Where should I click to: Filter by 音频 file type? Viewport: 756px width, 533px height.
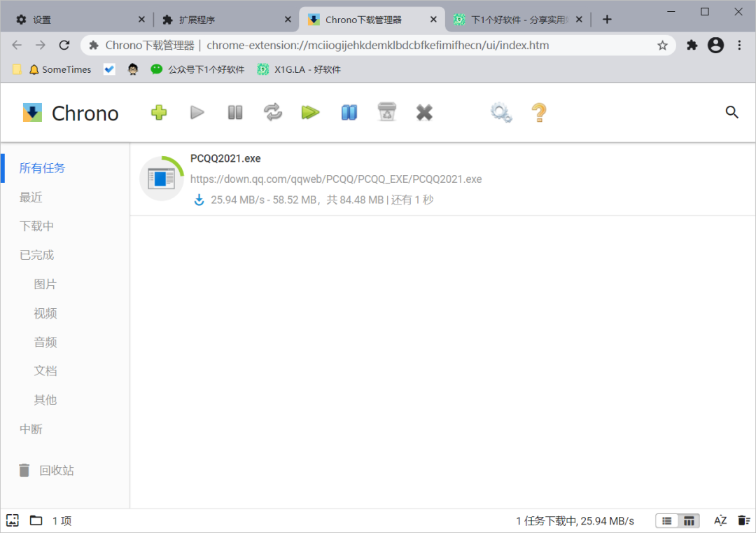coord(45,342)
